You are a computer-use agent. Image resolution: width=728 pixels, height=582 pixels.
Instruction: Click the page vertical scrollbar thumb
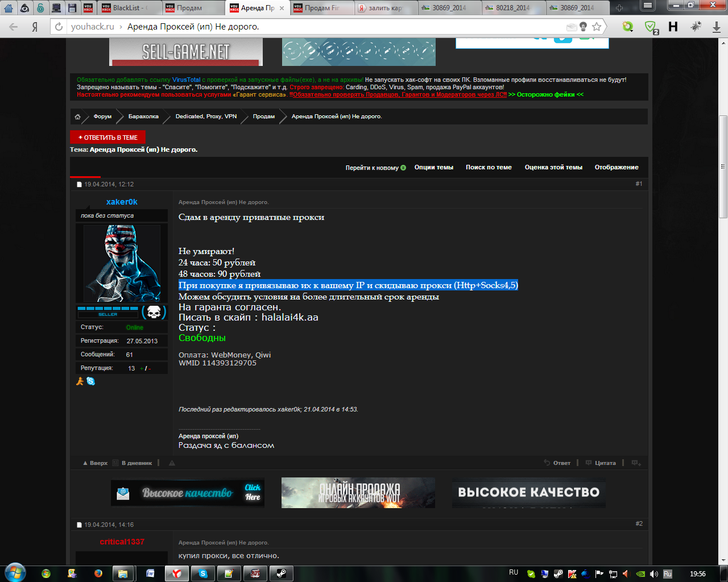(x=723, y=167)
